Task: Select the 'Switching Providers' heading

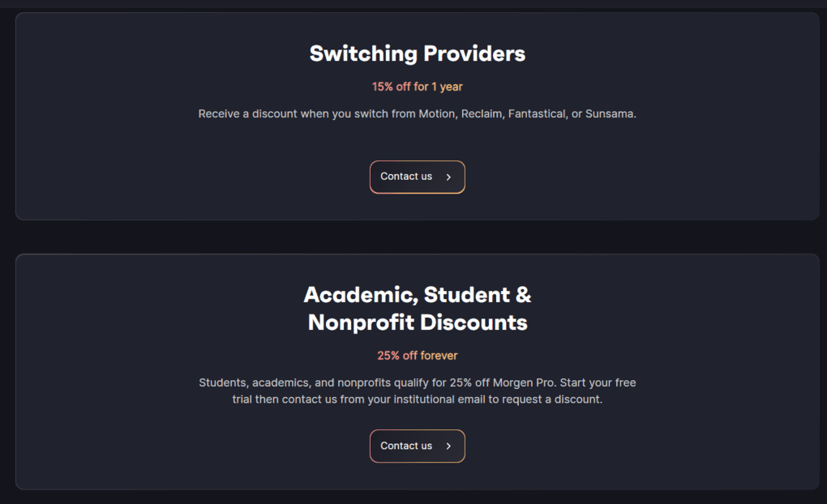Action: (417, 53)
